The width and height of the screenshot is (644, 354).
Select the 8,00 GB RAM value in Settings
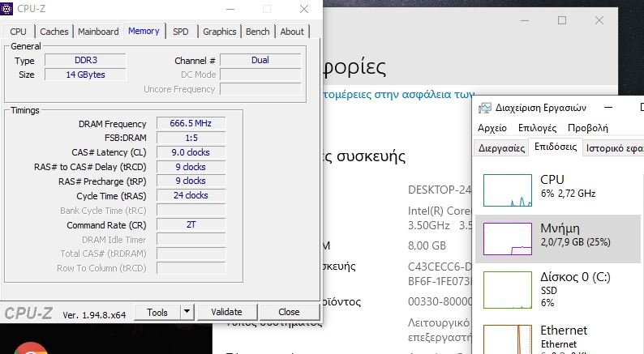[x=427, y=245]
